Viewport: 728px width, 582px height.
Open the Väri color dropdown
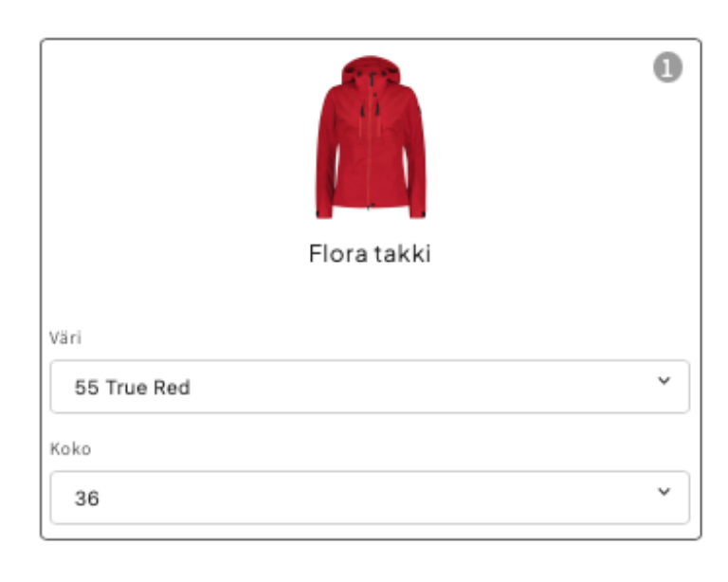[x=370, y=386]
